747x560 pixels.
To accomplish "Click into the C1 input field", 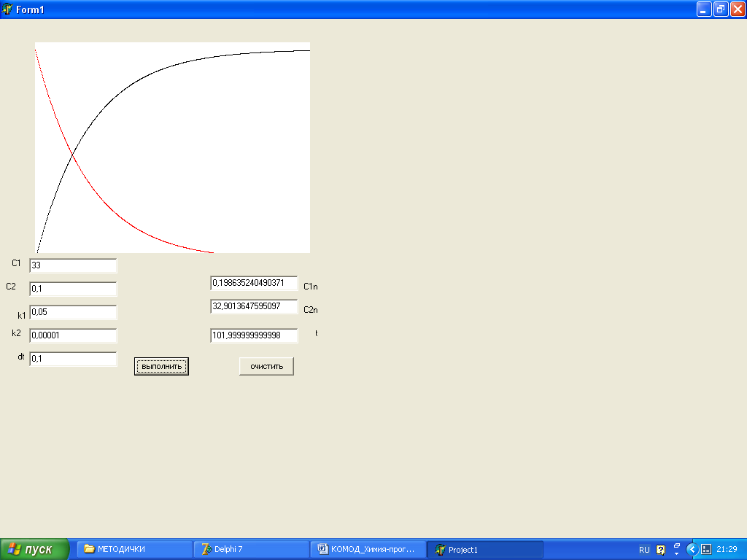I will point(73,265).
